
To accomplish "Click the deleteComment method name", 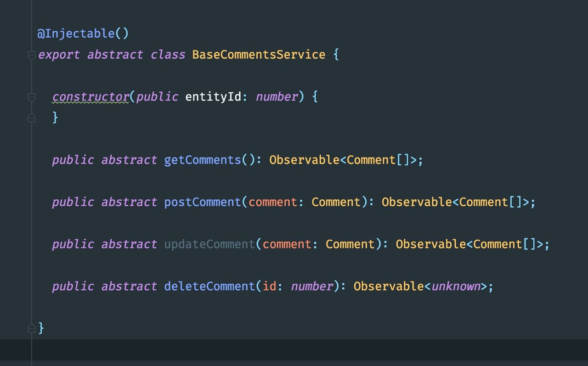I will [x=209, y=286].
